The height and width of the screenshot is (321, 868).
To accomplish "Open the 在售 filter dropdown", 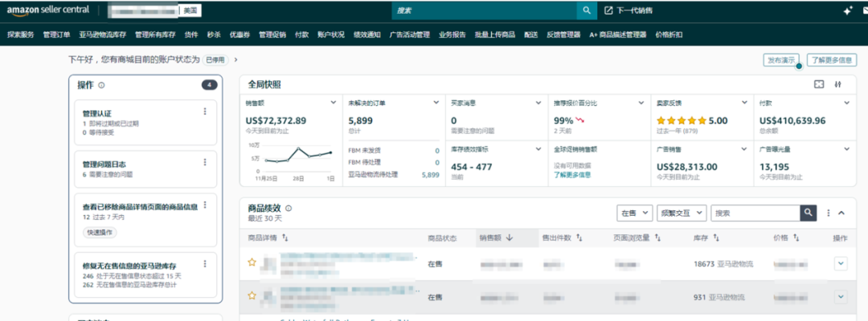I will tap(634, 213).
